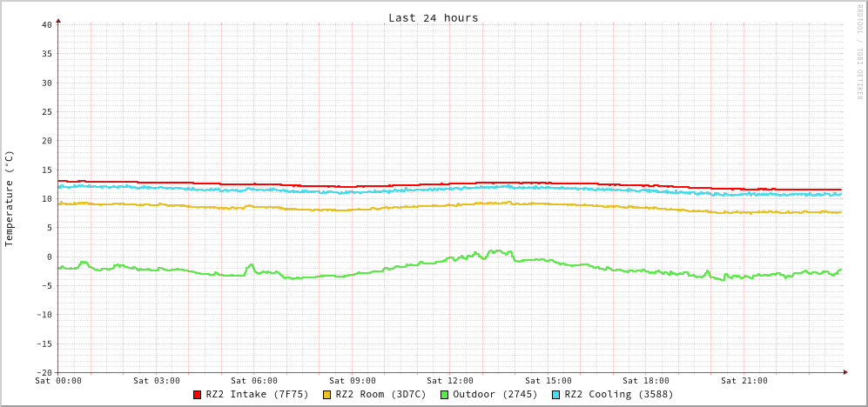Click the arrowhead atop the y-axis
The width and height of the screenshot is (868, 407).
(x=58, y=20)
